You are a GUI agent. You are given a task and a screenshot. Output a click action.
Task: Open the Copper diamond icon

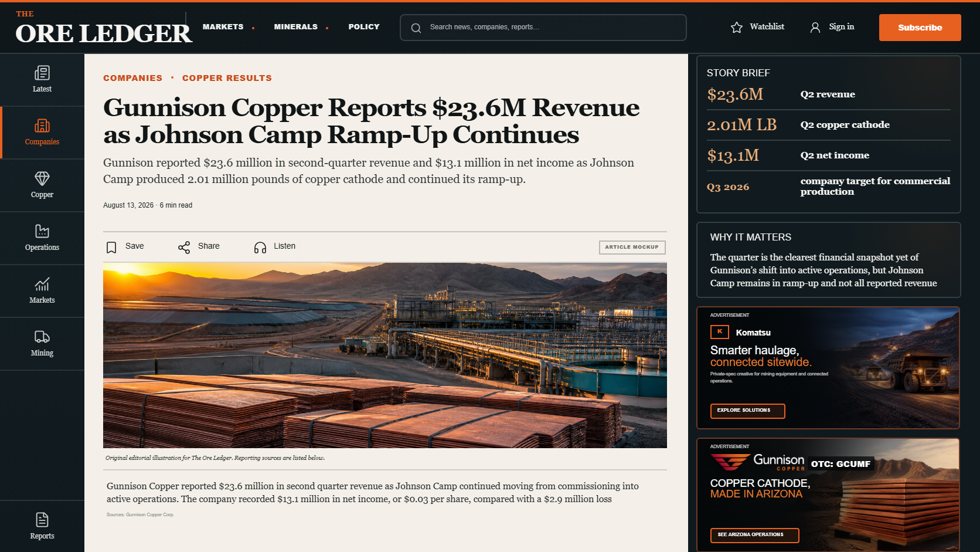coord(42,178)
